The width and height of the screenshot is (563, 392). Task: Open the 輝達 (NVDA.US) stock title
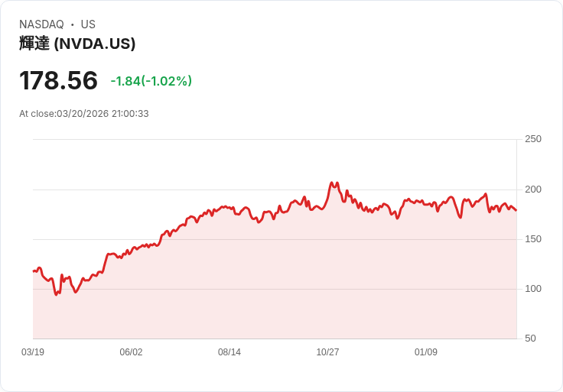tap(77, 44)
